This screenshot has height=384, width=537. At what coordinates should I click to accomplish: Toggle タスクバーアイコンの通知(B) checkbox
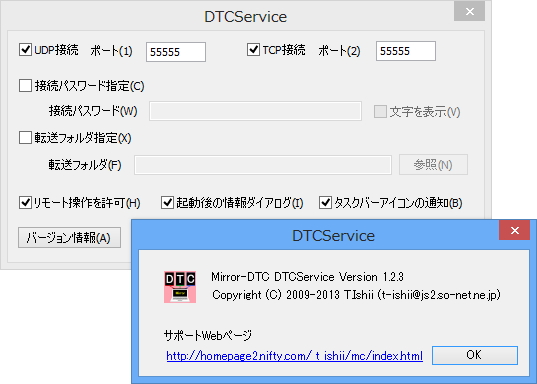(325, 202)
